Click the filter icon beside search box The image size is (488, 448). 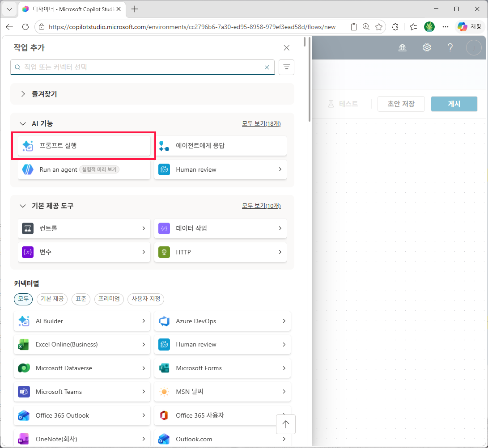[286, 67]
